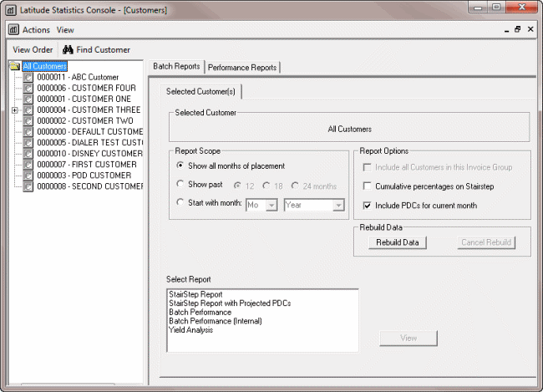543x392 pixels.
Task: Click the ABC Customer document icon
Action: point(28,78)
